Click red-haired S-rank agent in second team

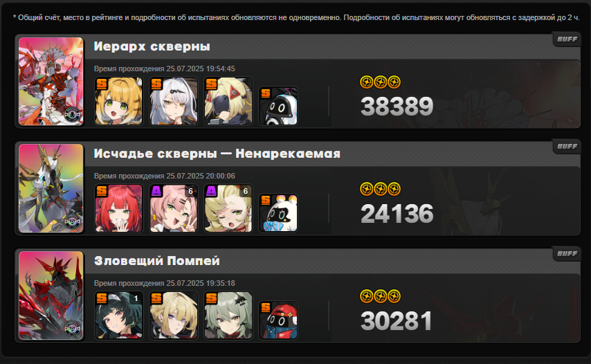point(119,208)
